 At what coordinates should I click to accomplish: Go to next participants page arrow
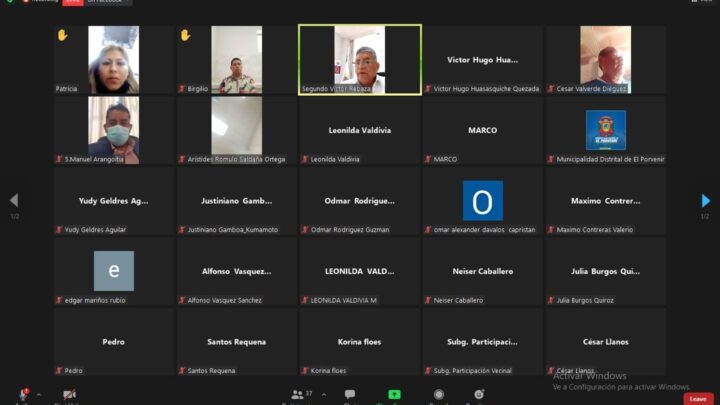pos(706,200)
